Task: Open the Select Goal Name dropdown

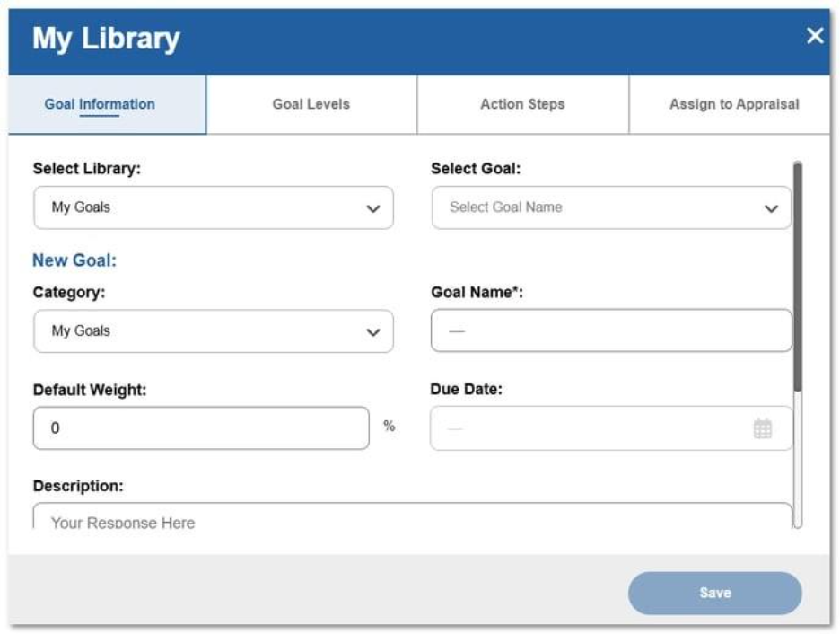Action: pos(611,208)
